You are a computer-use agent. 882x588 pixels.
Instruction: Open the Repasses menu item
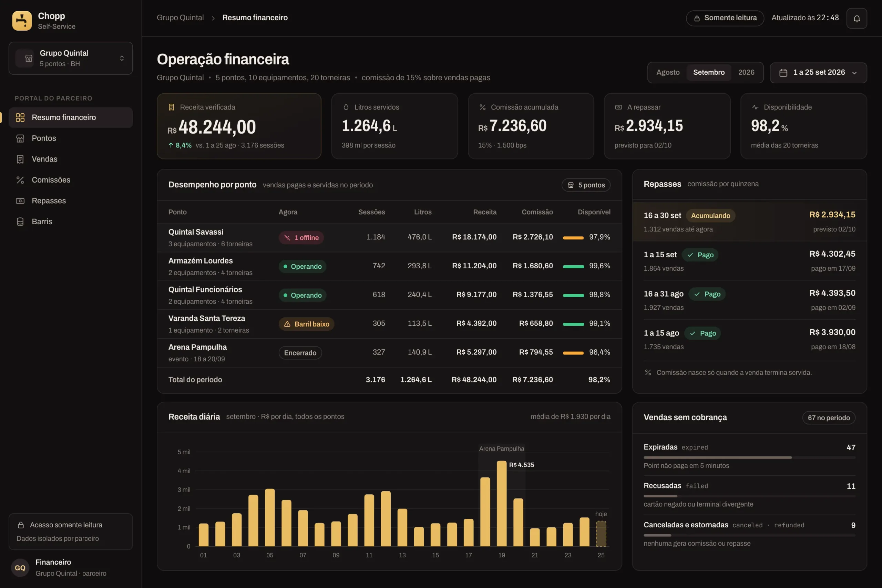71,201
